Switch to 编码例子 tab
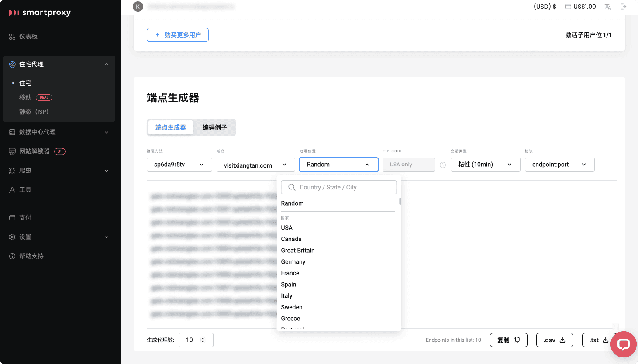The width and height of the screenshot is (638, 364). coord(214,127)
